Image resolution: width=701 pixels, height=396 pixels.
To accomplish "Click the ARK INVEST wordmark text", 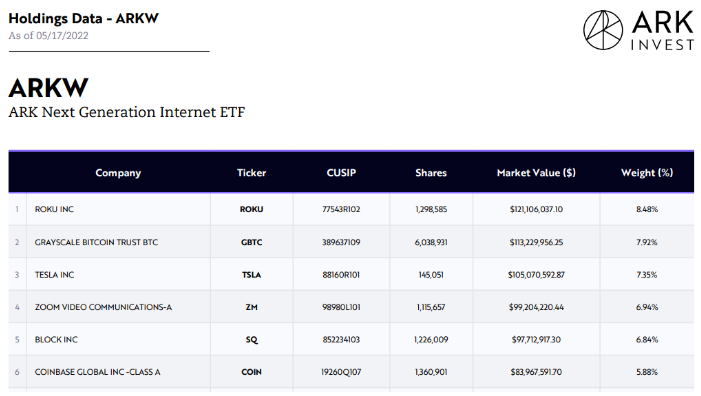I will click(x=662, y=30).
